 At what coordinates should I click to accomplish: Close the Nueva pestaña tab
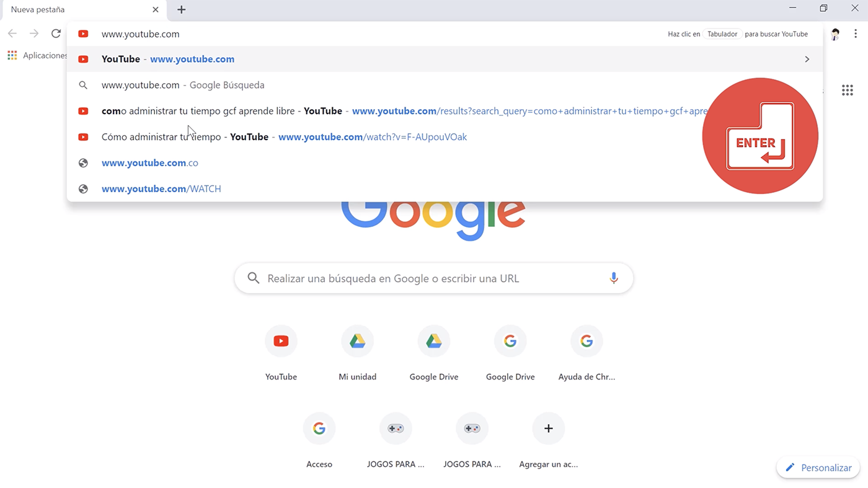156,9
